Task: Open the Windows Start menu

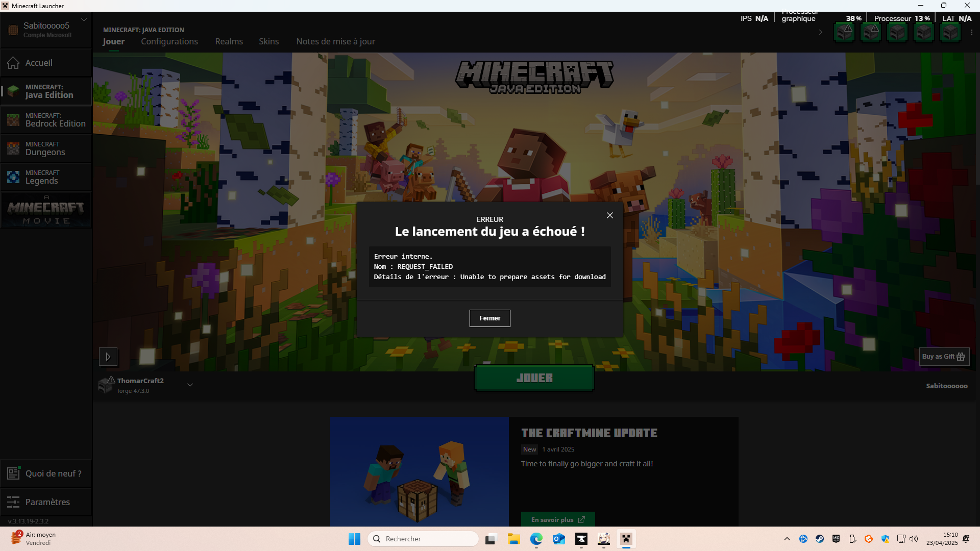Action: tap(354, 539)
